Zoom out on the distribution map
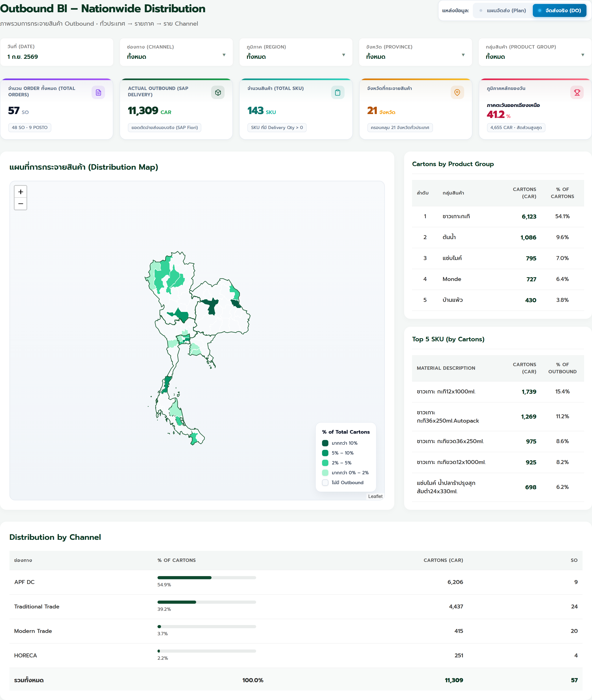Screen dimensions: 592x700 (x=21, y=204)
